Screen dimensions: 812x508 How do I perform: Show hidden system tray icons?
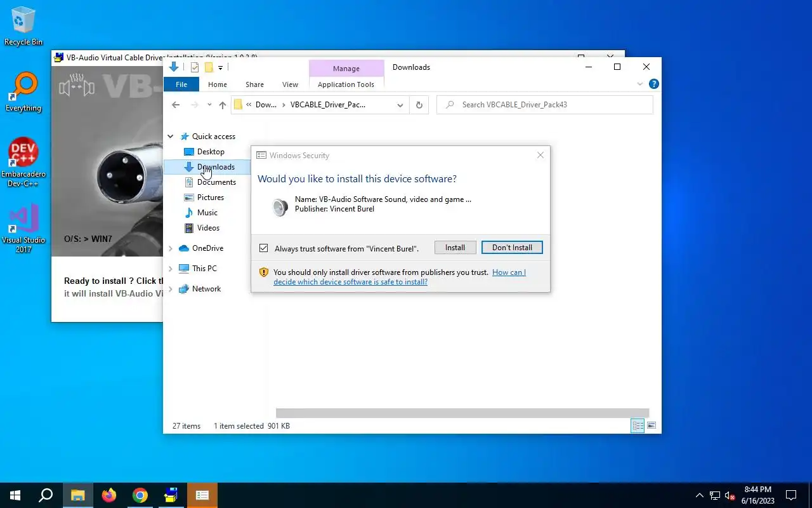point(700,495)
